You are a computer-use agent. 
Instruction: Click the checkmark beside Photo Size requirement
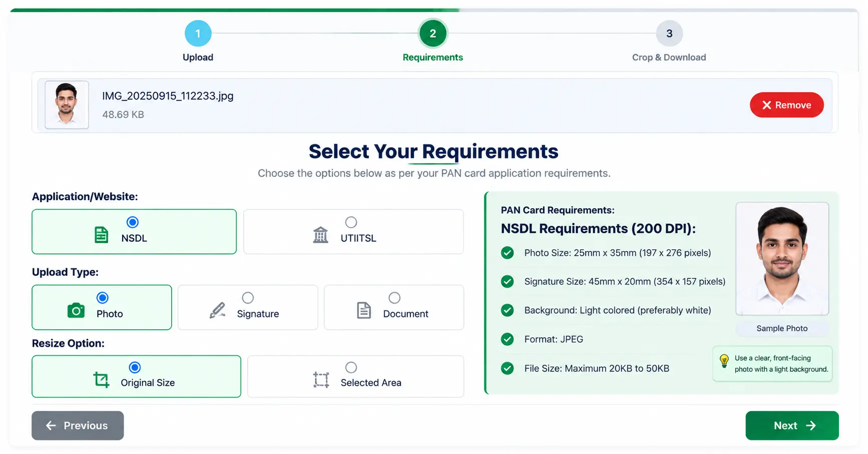(x=507, y=253)
